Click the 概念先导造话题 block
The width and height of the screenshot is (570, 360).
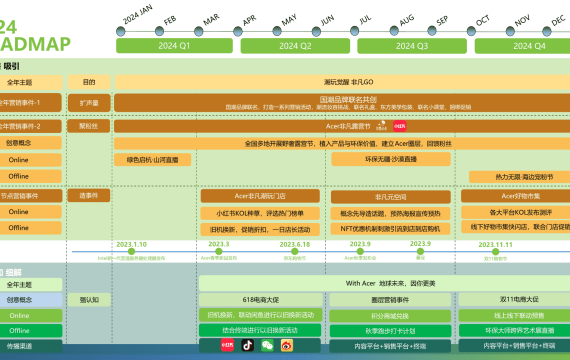pos(390,213)
